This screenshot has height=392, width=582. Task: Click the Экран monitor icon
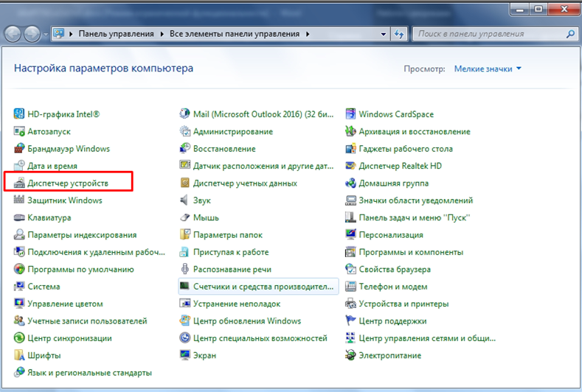click(184, 355)
